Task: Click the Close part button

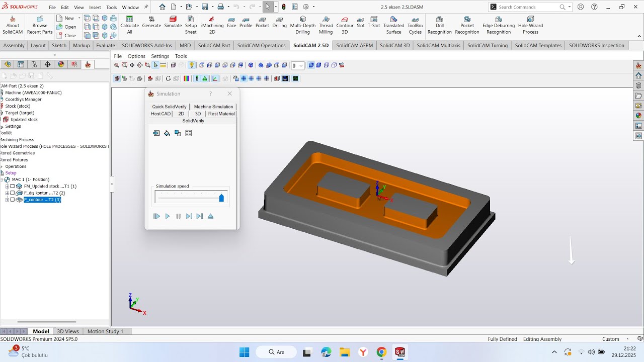Action: tap(66, 36)
